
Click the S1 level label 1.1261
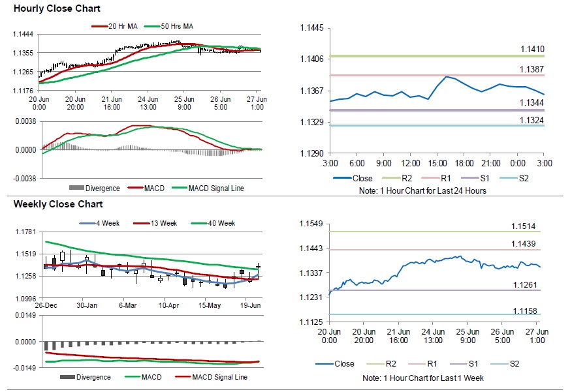tap(525, 285)
